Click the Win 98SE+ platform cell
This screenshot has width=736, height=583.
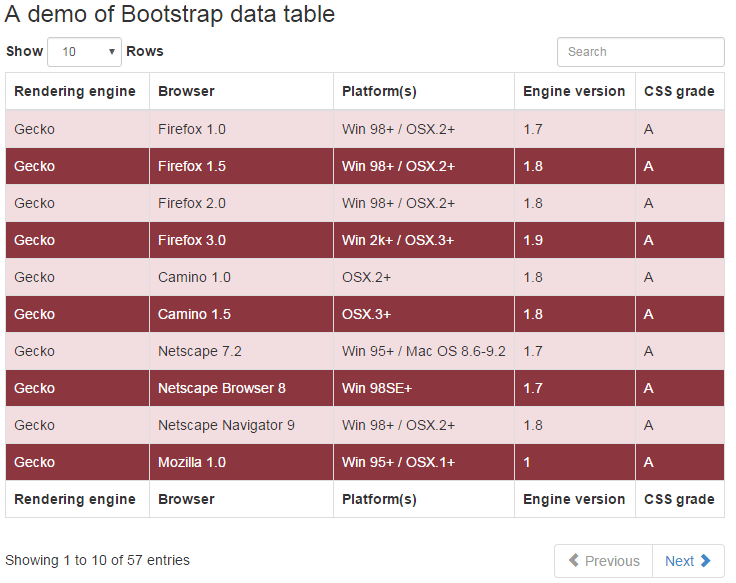click(x=424, y=388)
